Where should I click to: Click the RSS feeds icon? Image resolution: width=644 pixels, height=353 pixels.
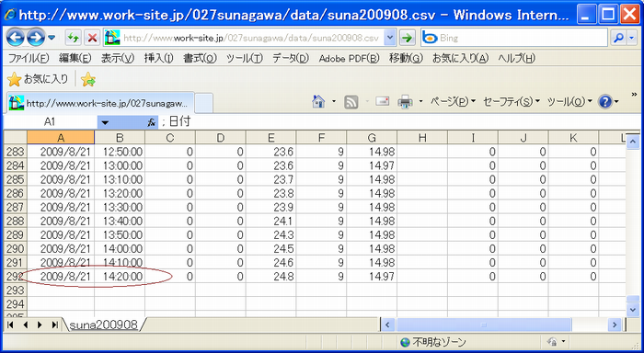351,102
